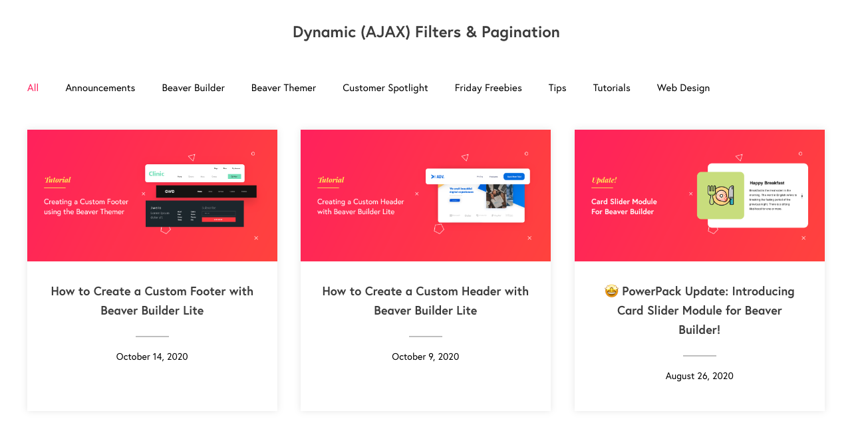The image size is (868, 427).
Task: Open the Custom Header post thumbnail
Action: coord(426,196)
